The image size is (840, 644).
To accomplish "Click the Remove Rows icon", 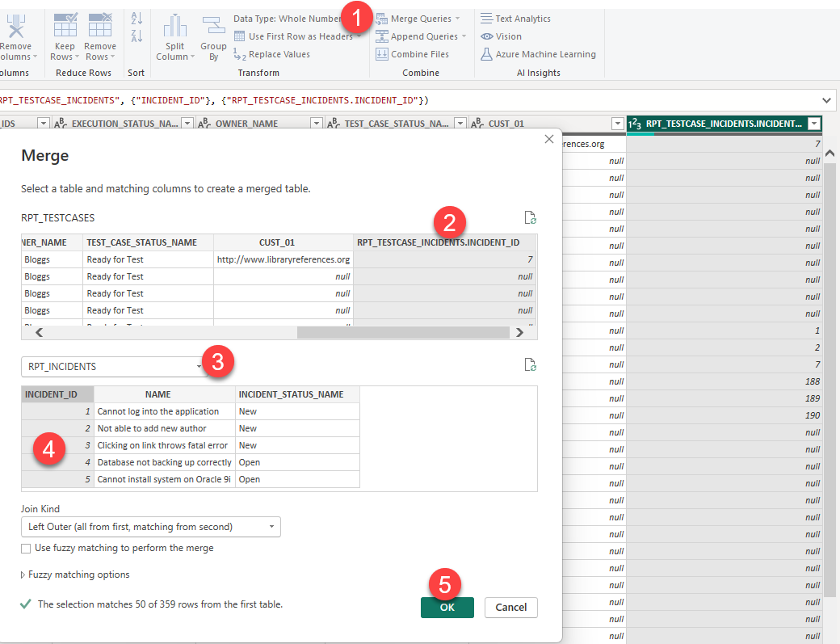I will (x=100, y=25).
